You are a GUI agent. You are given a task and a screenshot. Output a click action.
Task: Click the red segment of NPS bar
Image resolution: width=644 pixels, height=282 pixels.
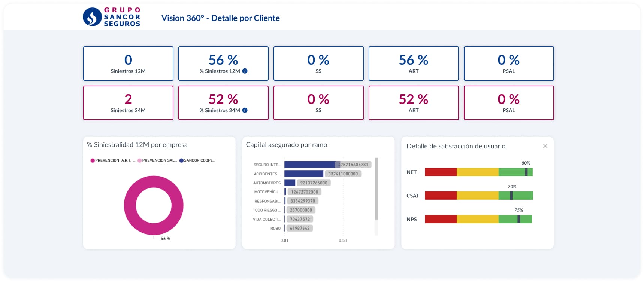(441, 219)
